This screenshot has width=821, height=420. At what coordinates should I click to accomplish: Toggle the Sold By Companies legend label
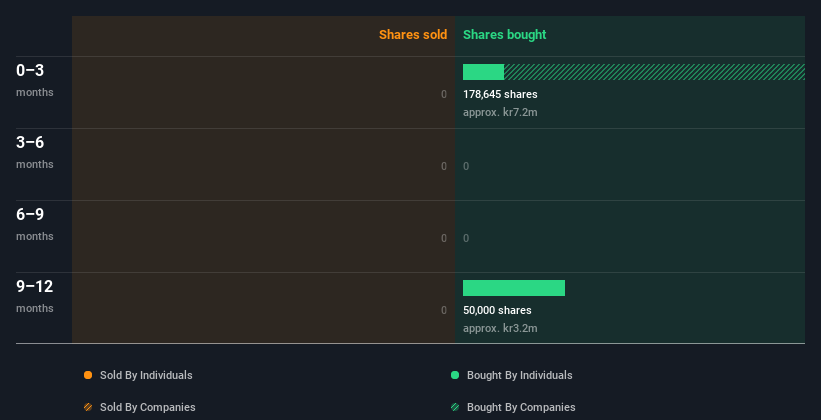(x=148, y=407)
